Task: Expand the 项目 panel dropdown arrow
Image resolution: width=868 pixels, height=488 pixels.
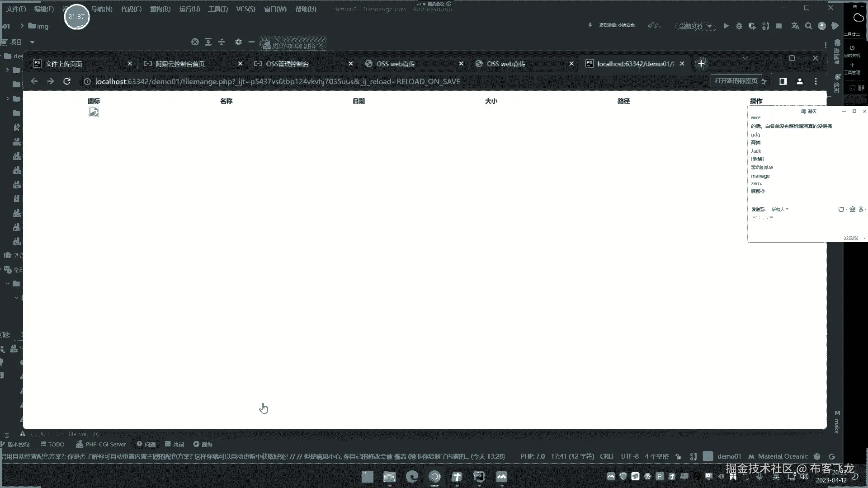Action: click(x=32, y=42)
